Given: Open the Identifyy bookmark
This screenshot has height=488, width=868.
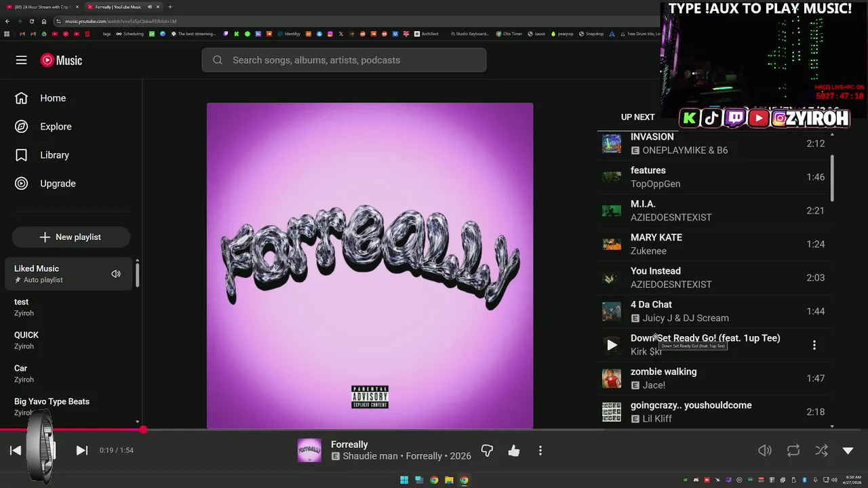Looking at the screenshot, I should point(289,33).
